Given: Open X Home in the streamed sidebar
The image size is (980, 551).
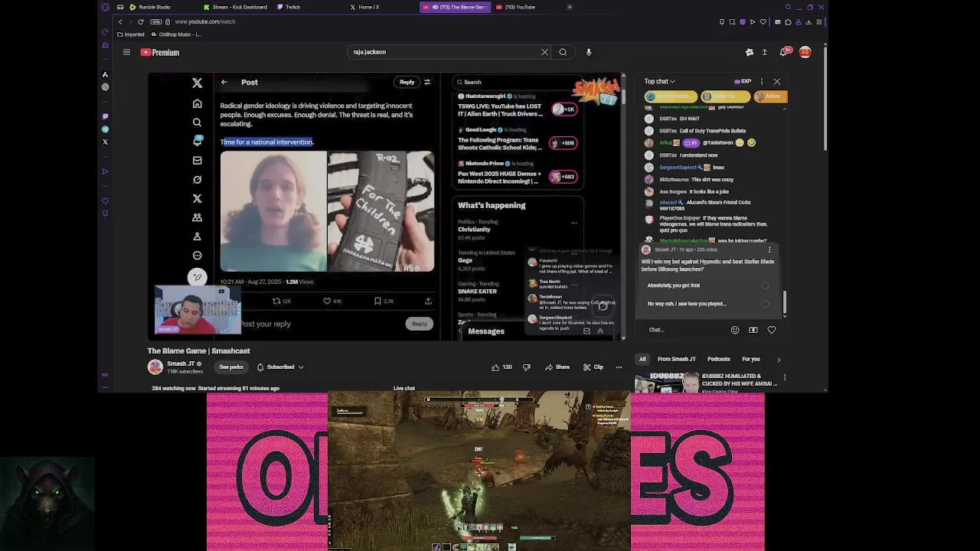Looking at the screenshot, I should coord(197,103).
